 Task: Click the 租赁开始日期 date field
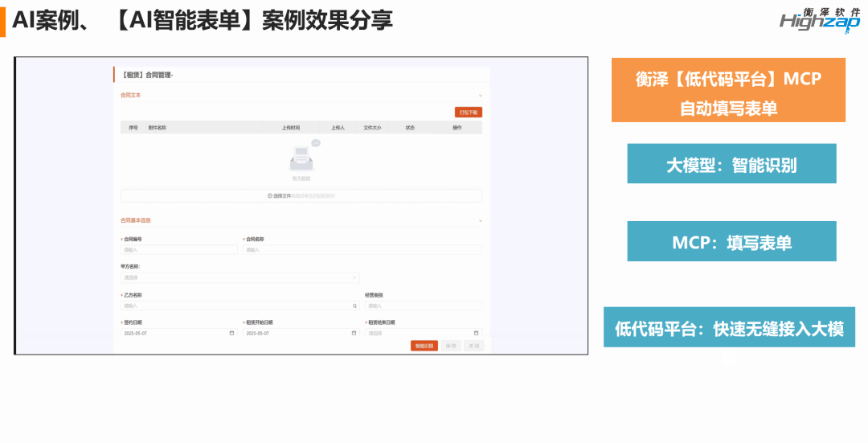[301, 334]
